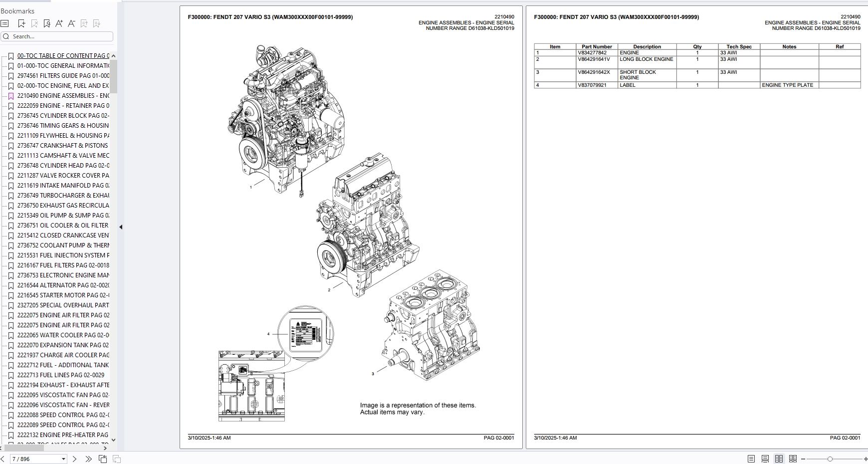Open bookmark 2216544 ALTERNATOR
The image size is (868, 464).
(x=63, y=285)
